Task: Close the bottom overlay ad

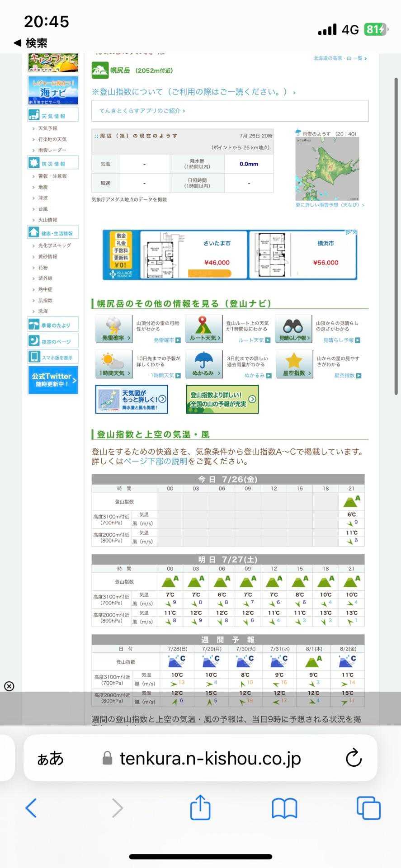Action: (x=9, y=686)
